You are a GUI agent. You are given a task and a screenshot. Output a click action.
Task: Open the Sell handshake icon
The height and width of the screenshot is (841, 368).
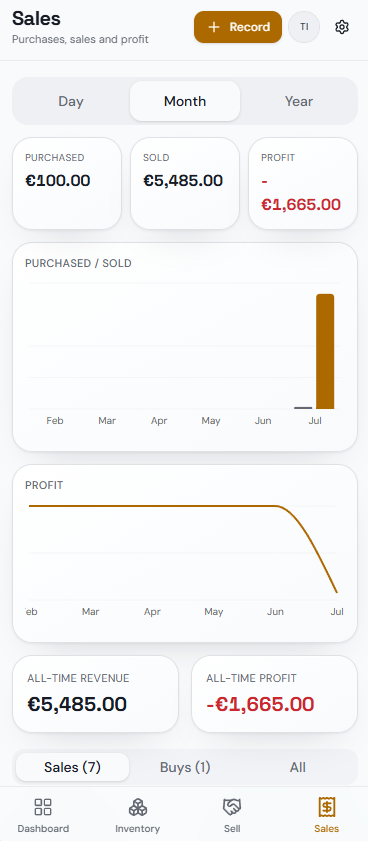[x=232, y=807]
